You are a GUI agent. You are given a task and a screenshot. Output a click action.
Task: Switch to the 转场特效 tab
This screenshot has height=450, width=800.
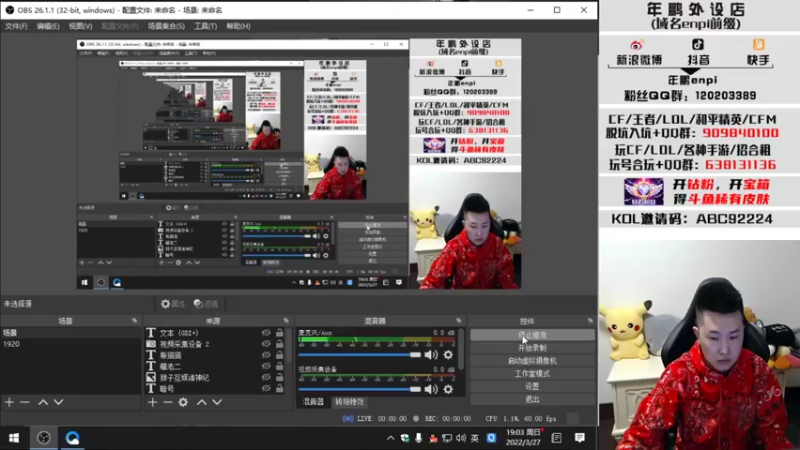[x=349, y=402]
